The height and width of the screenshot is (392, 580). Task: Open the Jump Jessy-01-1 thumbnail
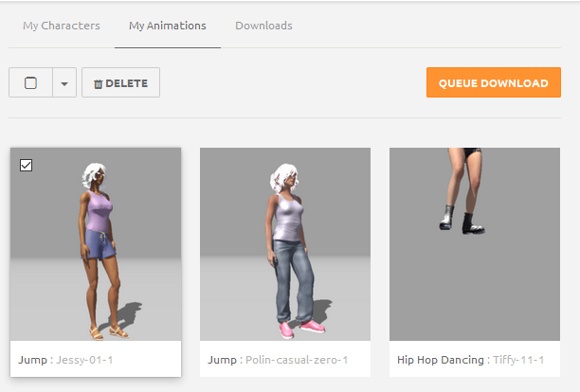[96, 244]
